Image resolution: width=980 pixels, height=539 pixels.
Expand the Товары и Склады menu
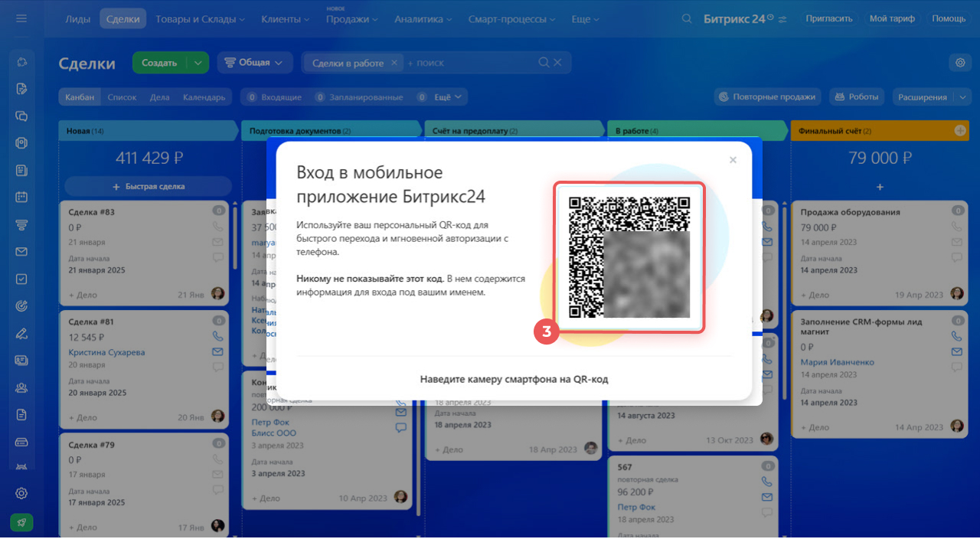tap(200, 18)
